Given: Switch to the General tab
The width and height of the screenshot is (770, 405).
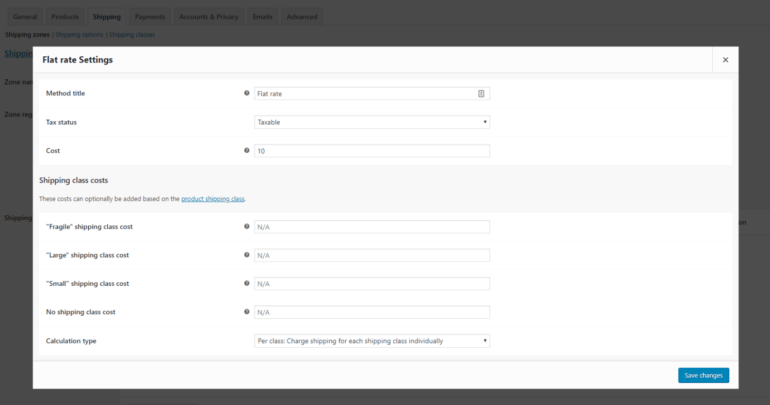Looking at the screenshot, I should pos(25,17).
